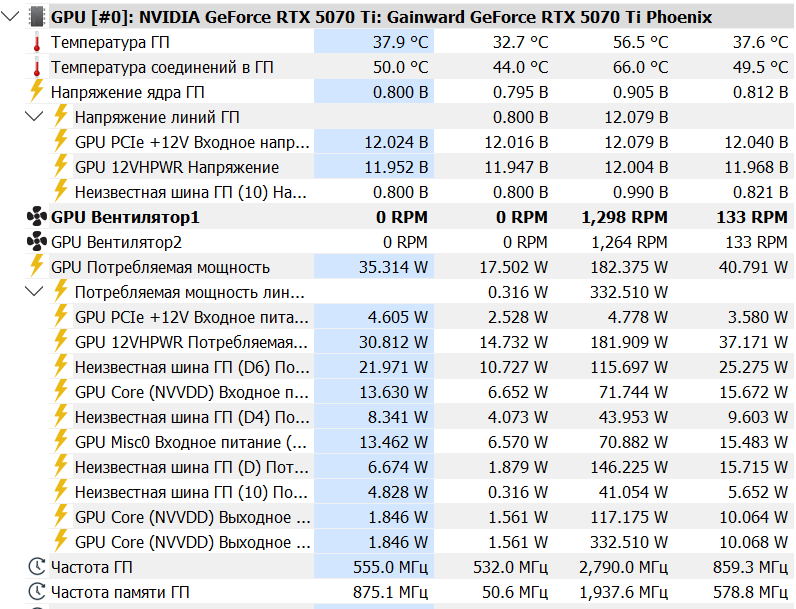Select the Напряжение ядра ГП label
Viewport: 796px width, 609px height.
(127, 92)
